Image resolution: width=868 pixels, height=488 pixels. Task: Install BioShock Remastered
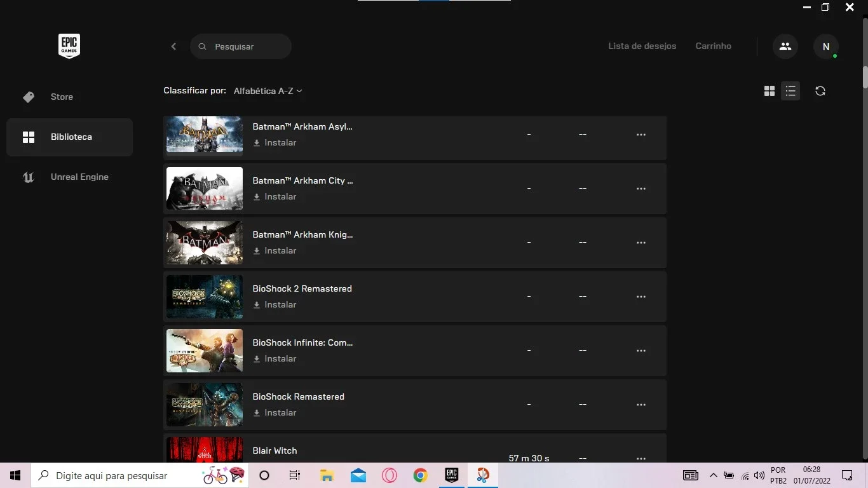[275, 413]
